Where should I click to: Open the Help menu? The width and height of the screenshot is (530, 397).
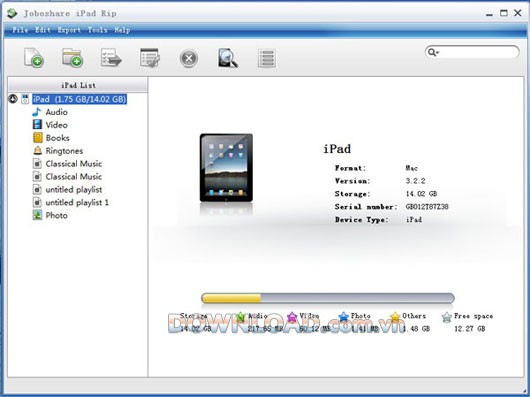(x=122, y=30)
